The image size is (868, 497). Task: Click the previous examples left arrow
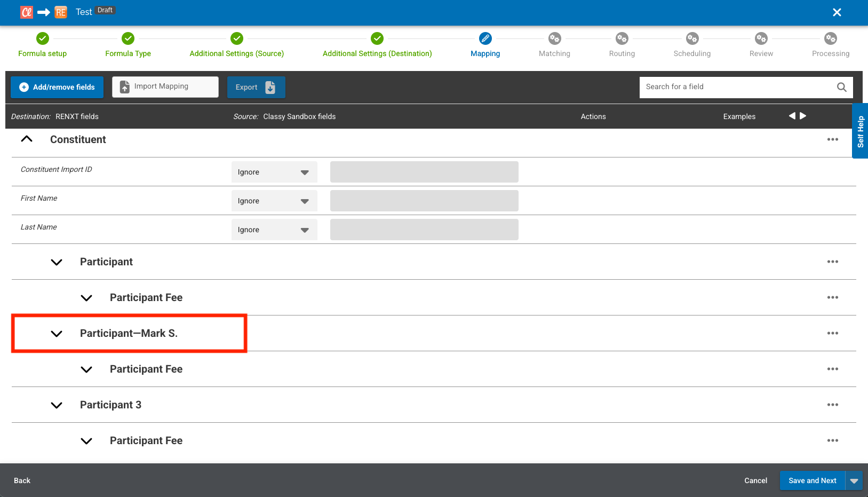(792, 116)
